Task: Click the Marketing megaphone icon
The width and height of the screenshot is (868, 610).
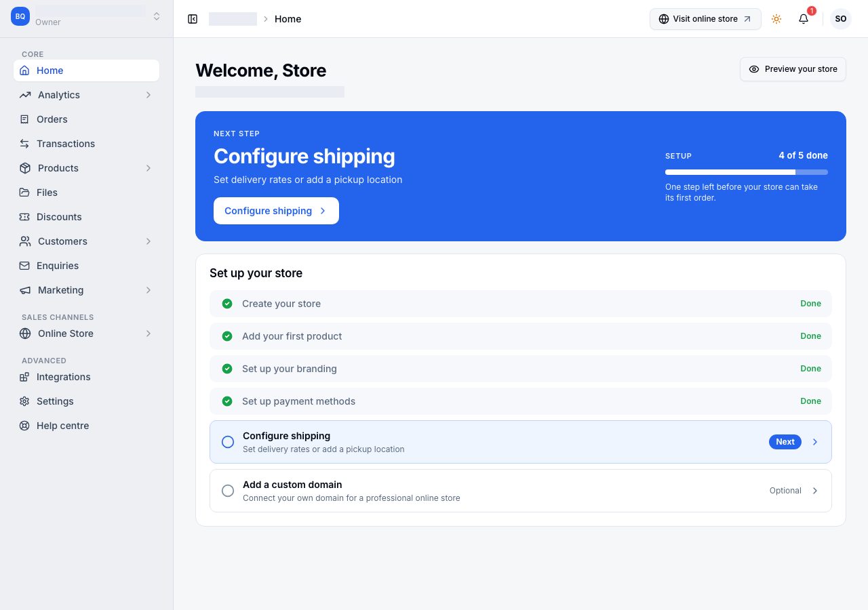Action: (x=25, y=290)
